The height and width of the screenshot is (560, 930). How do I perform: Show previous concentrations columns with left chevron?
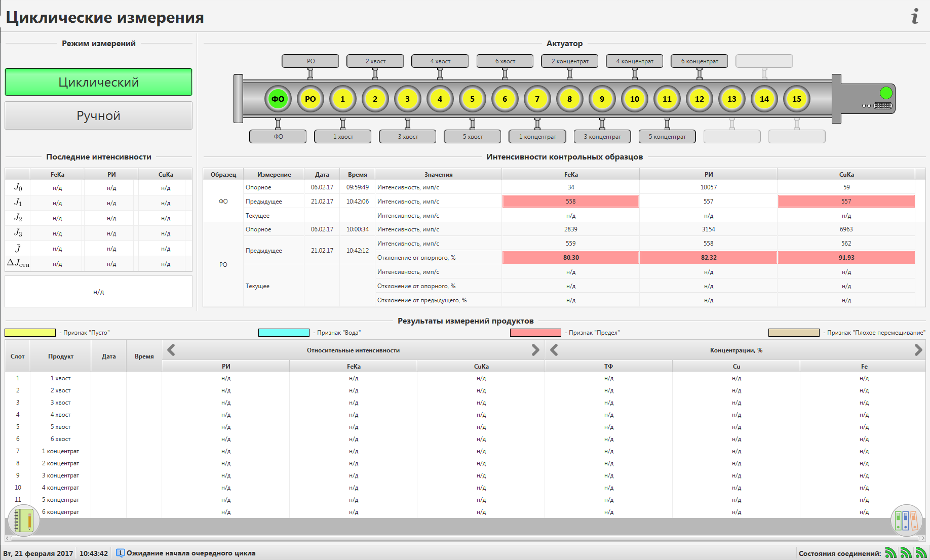point(554,350)
